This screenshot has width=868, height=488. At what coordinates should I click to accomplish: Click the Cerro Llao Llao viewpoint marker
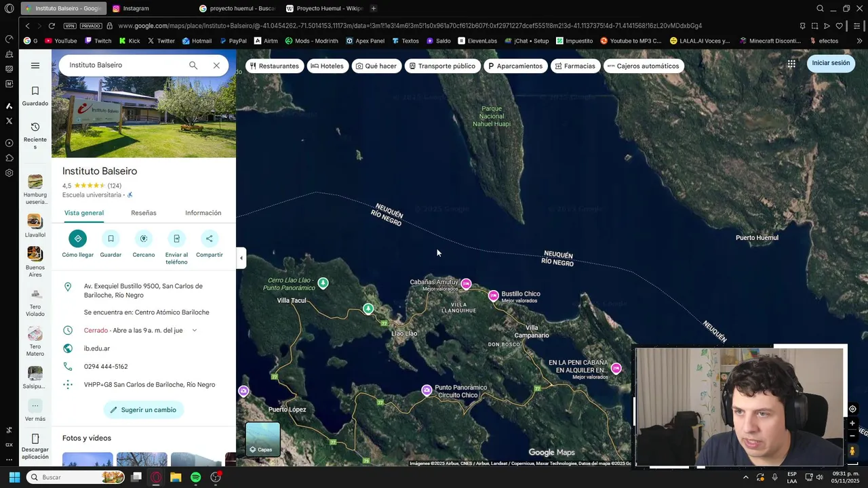pos(323,283)
